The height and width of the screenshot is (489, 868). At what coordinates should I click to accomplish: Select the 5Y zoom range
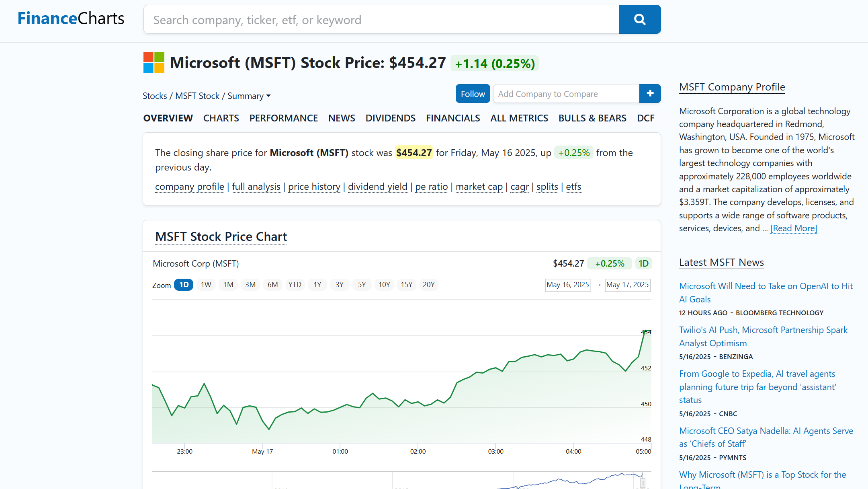(362, 285)
